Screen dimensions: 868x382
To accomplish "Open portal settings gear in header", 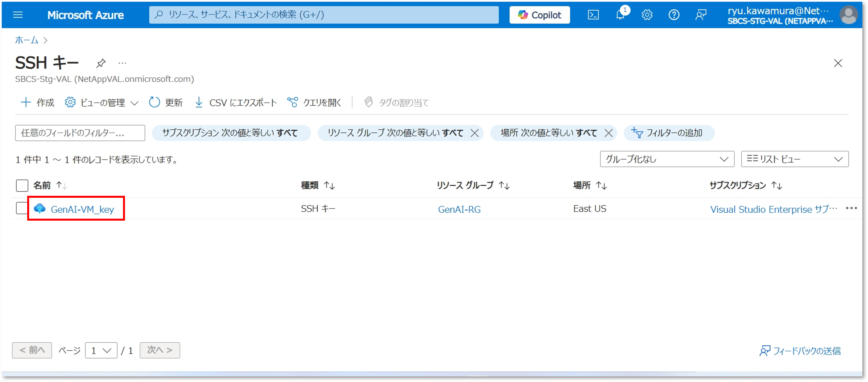I will 647,15.
